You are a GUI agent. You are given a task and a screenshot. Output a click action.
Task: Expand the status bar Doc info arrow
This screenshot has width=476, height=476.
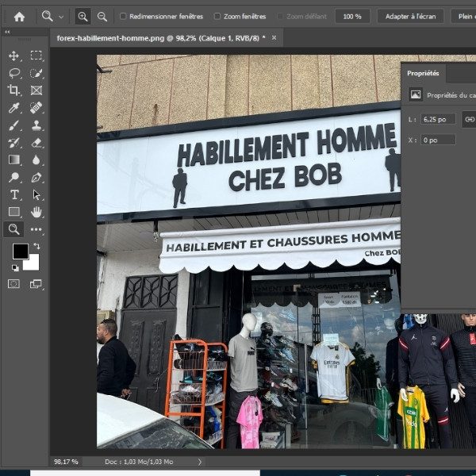coord(200,462)
